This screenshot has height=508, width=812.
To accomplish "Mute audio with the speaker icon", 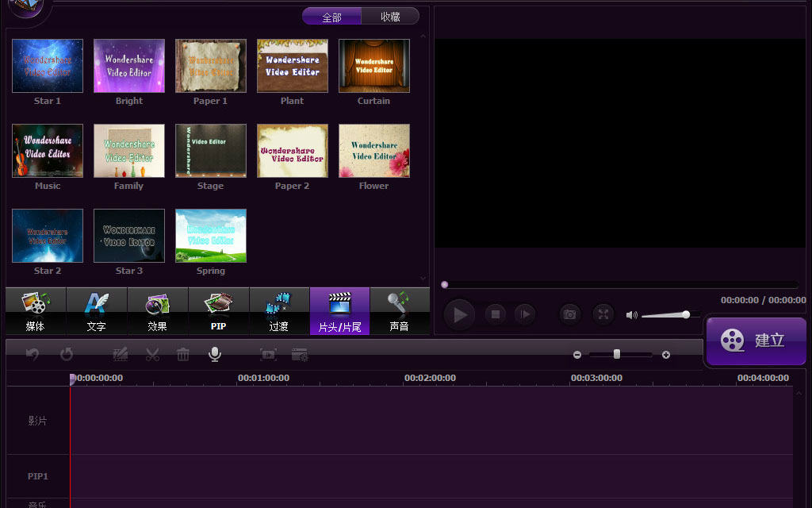I will click(x=631, y=315).
